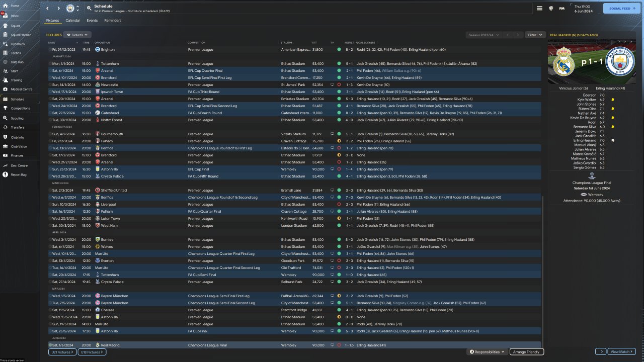Click the Dev. Centre icon
Screen dimensions: 644x362
(x=5, y=165)
